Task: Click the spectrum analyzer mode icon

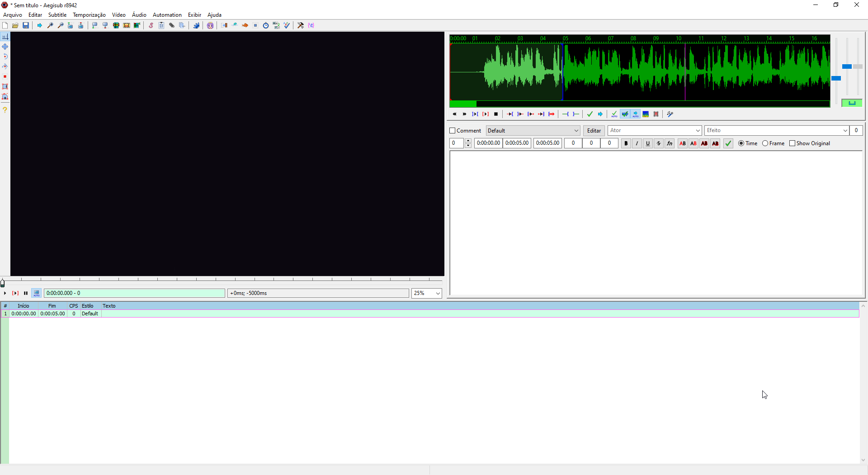Action: coord(646,114)
